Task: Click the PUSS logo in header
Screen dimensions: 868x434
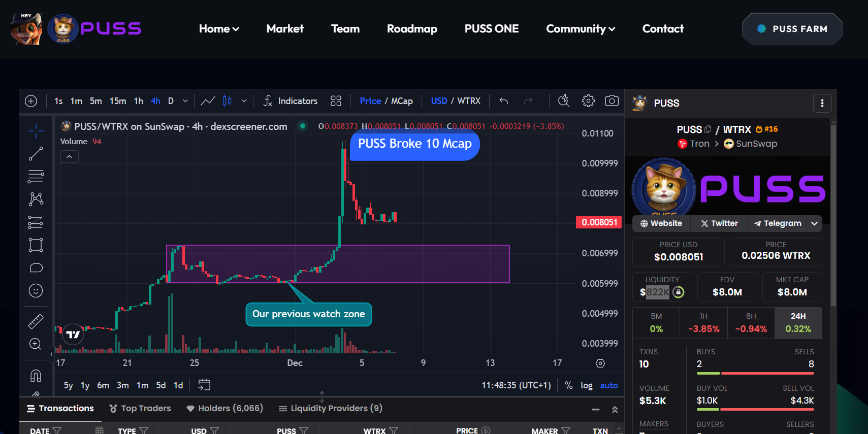Action: click(95, 28)
